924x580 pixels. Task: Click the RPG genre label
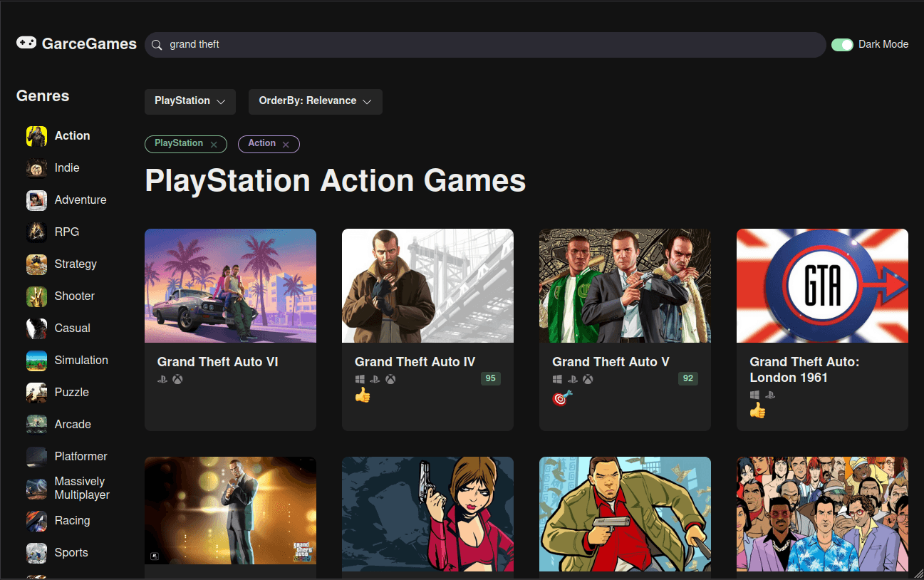tap(67, 232)
